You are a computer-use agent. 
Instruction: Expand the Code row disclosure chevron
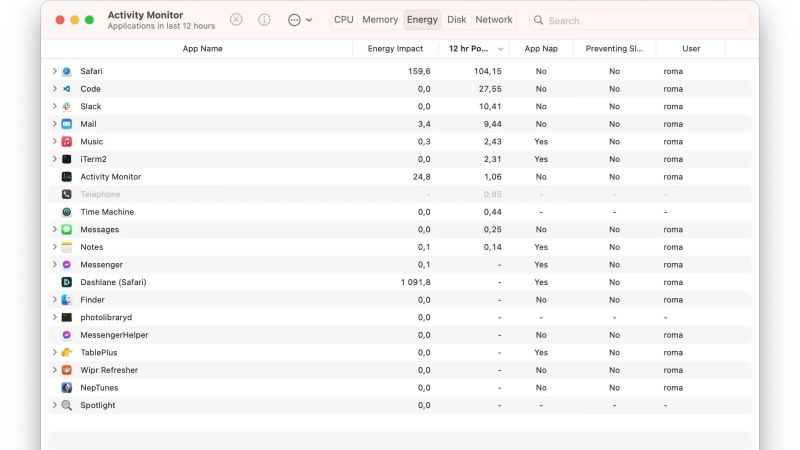[x=55, y=89]
